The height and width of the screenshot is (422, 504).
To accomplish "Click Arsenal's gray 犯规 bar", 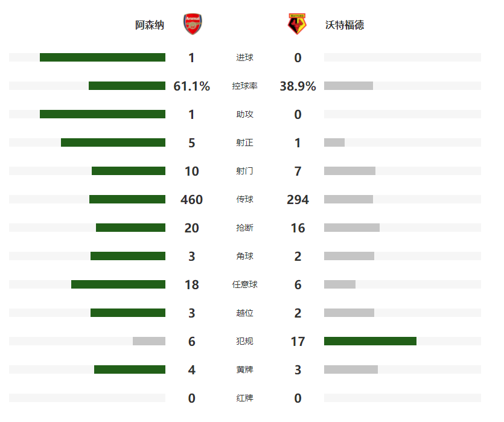I will pyautogui.click(x=149, y=341).
